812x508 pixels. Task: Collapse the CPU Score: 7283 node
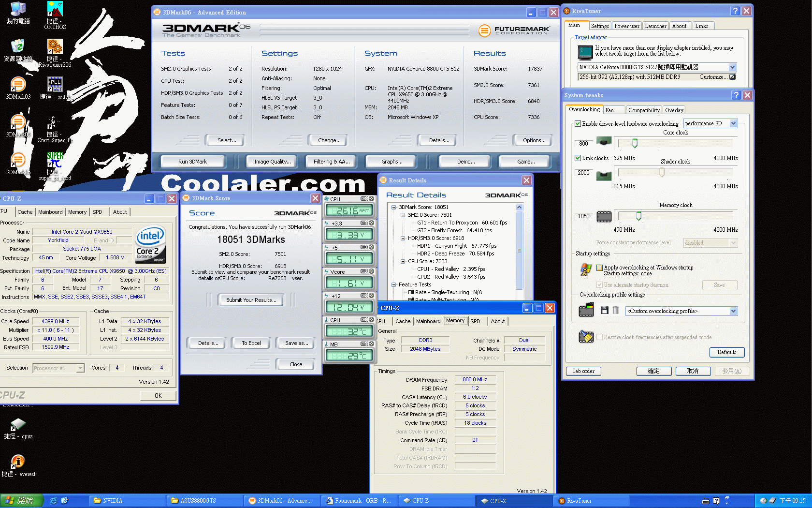point(403,261)
